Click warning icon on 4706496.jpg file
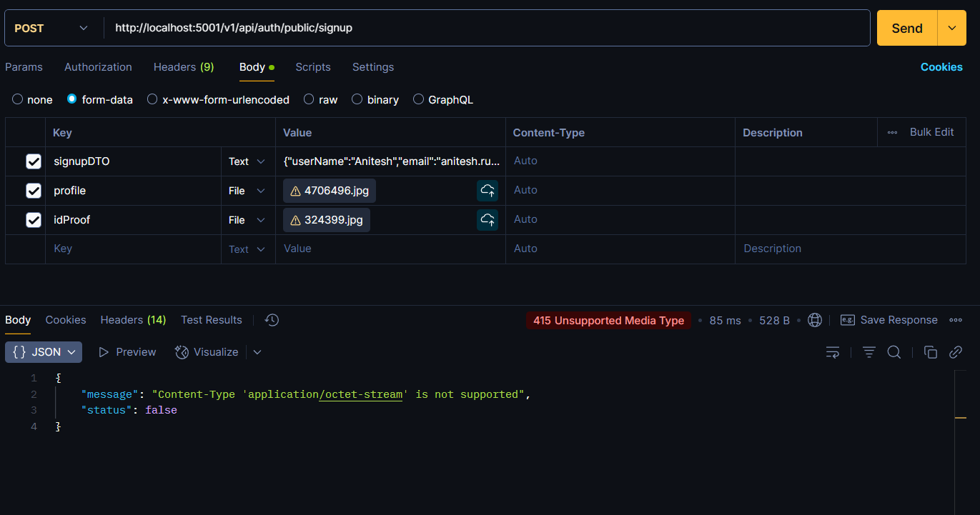 pyautogui.click(x=295, y=191)
